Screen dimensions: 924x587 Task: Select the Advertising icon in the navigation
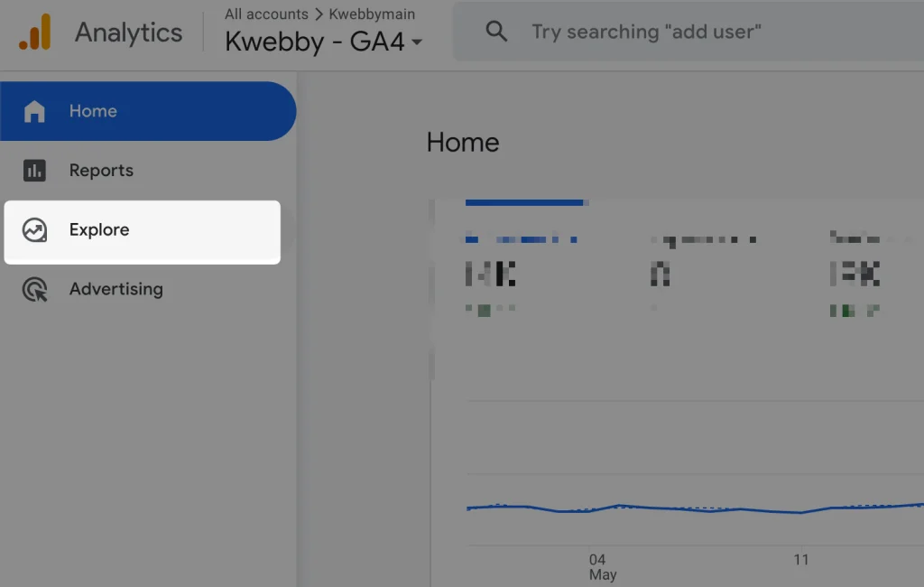pos(34,289)
